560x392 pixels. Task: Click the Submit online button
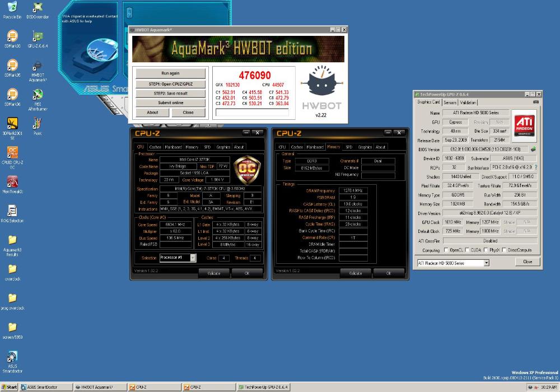pos(170,103)
